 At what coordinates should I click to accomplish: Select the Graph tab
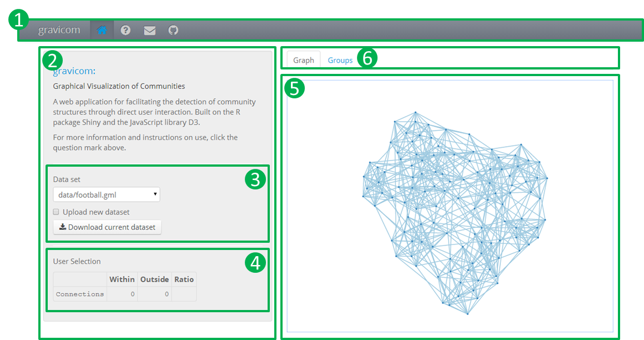pos(304,60)
